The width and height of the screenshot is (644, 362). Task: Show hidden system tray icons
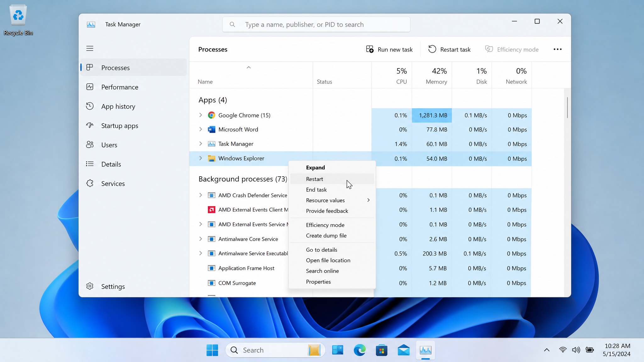[547, 350]
